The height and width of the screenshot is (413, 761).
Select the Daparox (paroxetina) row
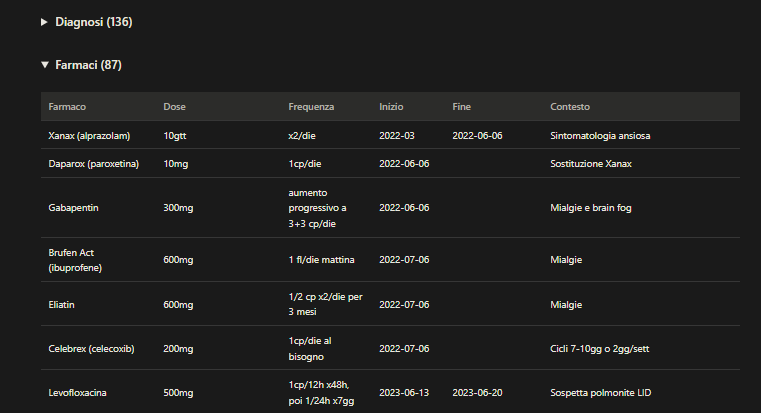pos(390,164)
